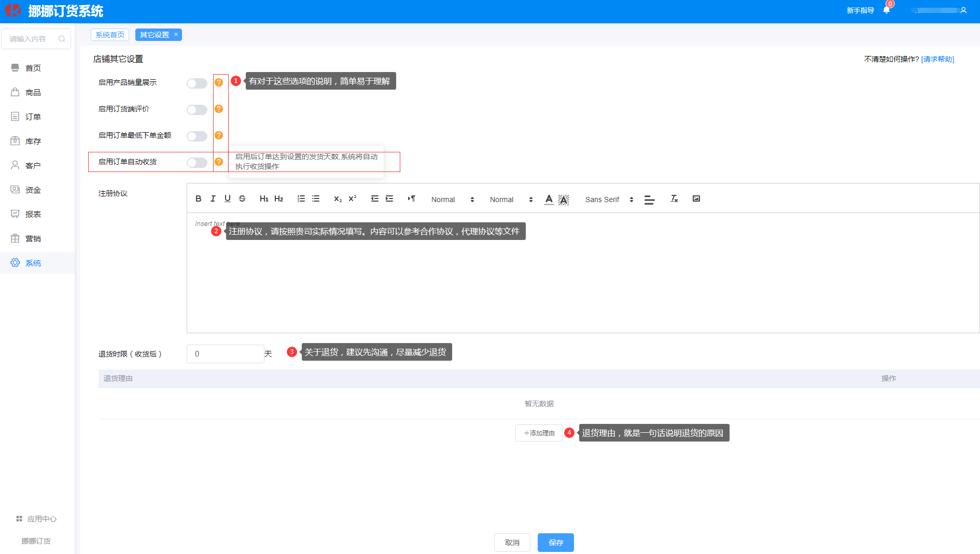Insert an image using the editor toolbar

click(x=696, y=198)
